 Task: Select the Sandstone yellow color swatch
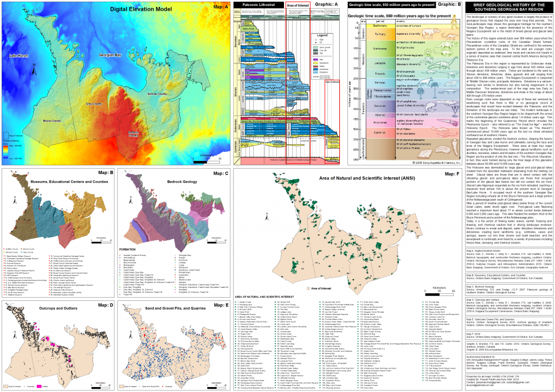[x=315, y=63]
